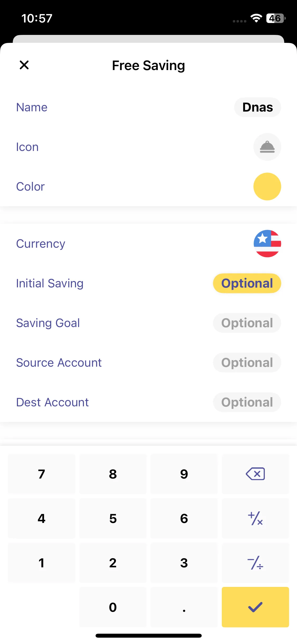The width and height of the screenshot is (297, 644).
Task: Confirm with the yellow checkmark key
Action: [255, 607]
